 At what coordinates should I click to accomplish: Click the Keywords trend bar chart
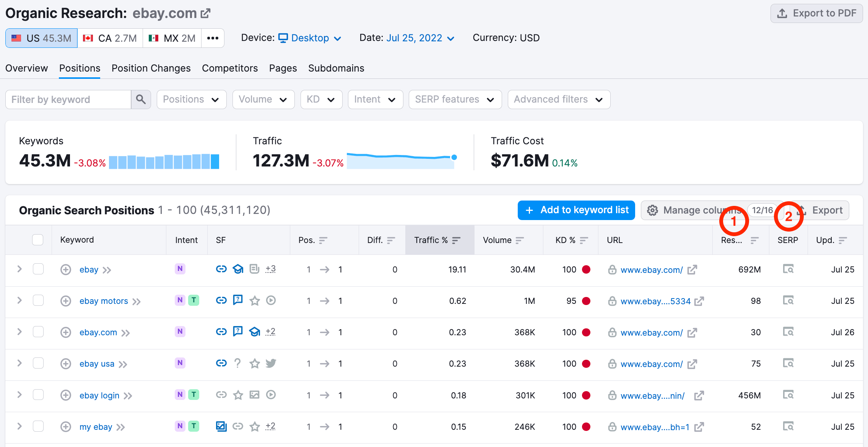tap(164, 161)
